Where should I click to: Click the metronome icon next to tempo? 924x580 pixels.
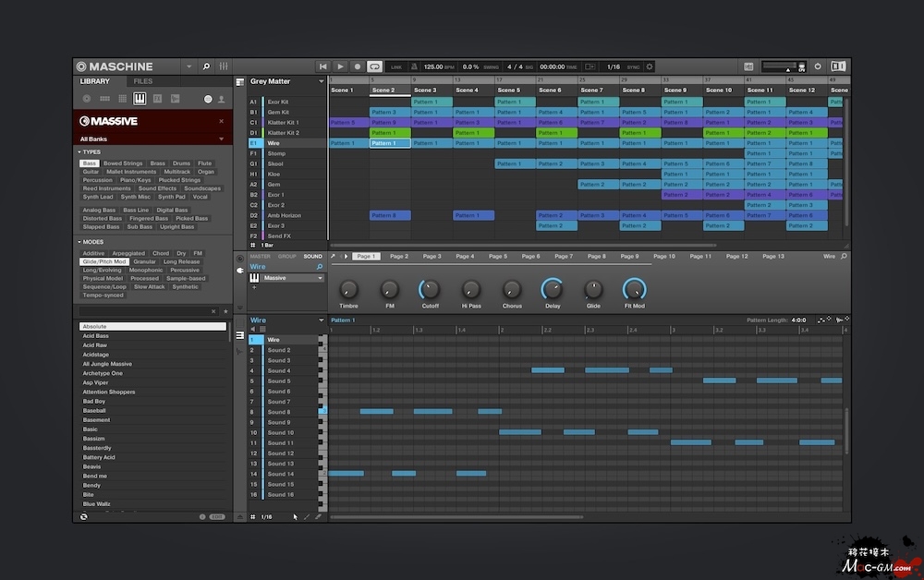click(415, 66)
